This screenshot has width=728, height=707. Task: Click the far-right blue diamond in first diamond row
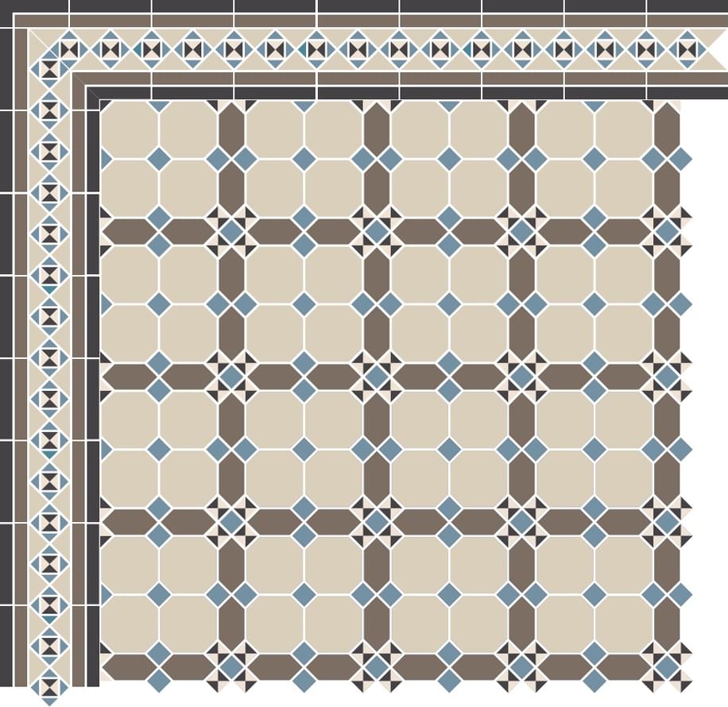pos(681,159)
